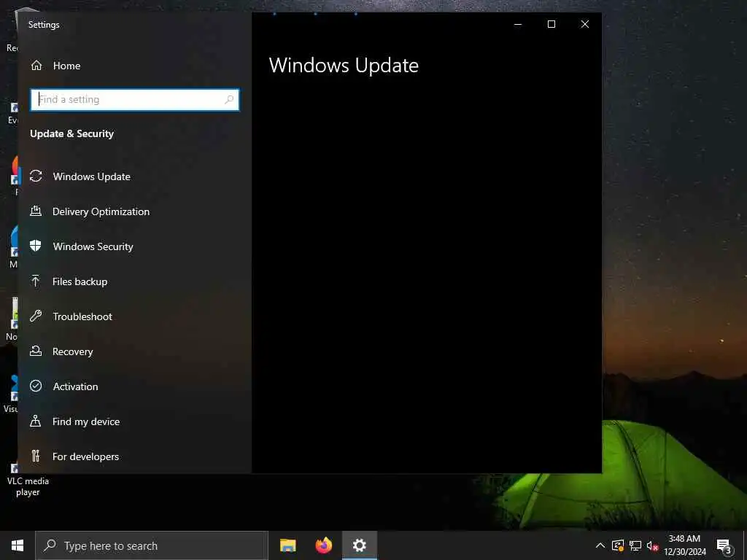
Task: Open the Windows Start menu
Action: (18, 545)
